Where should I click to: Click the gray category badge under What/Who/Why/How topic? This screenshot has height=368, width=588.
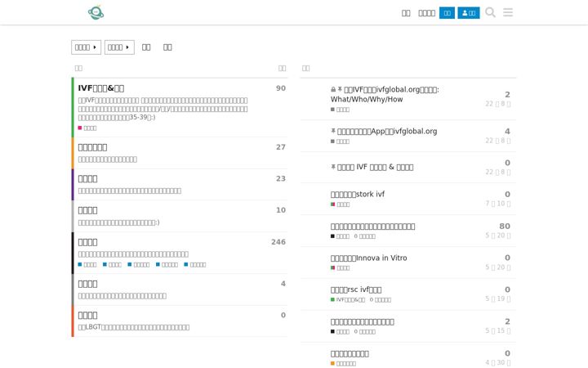(340, 110)
